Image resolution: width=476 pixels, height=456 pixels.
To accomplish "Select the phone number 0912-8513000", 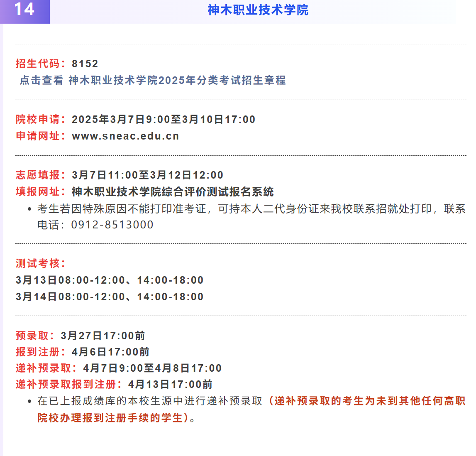I will coord(114,224).
